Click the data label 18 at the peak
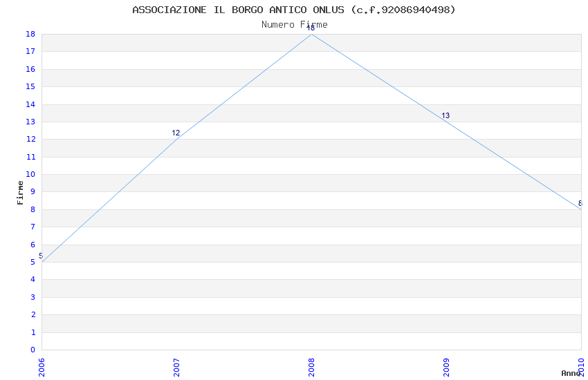588x380 pixels. coord(311,28)
